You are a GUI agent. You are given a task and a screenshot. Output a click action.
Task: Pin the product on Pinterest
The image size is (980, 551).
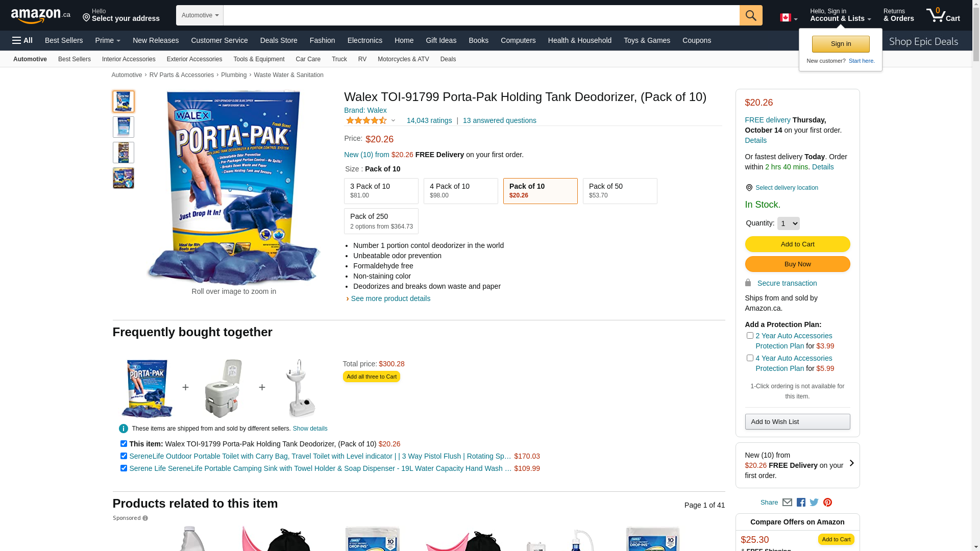pyautogui.click(x=827, y=503)
